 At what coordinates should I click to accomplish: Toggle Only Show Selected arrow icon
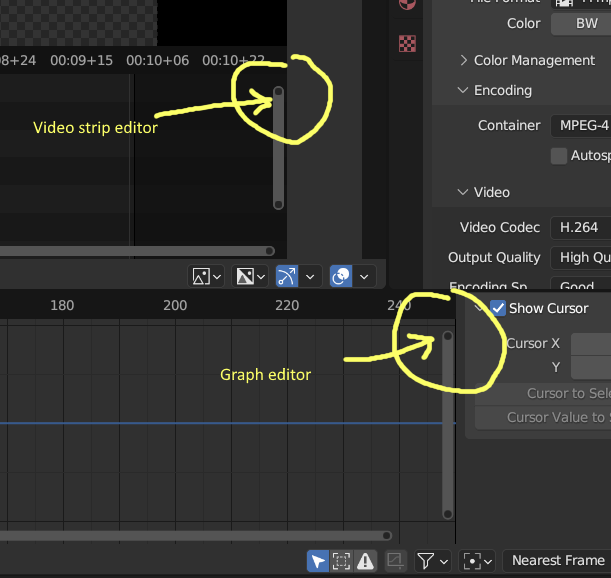pos(318,561)
